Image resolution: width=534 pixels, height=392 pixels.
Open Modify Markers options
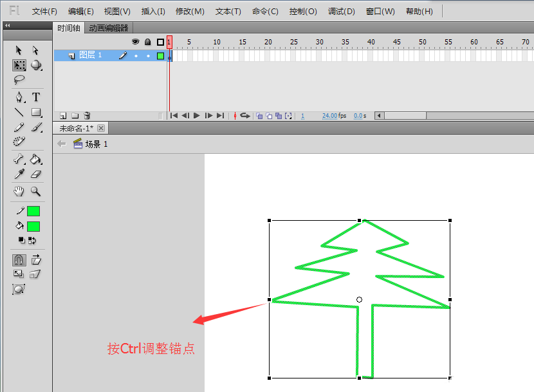(288, 116)
